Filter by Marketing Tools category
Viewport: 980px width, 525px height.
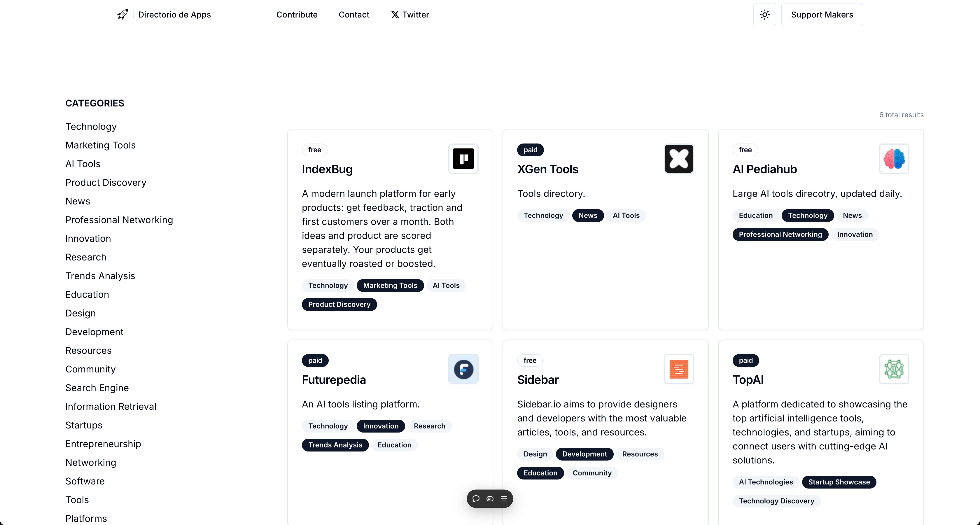coord(100,145)
